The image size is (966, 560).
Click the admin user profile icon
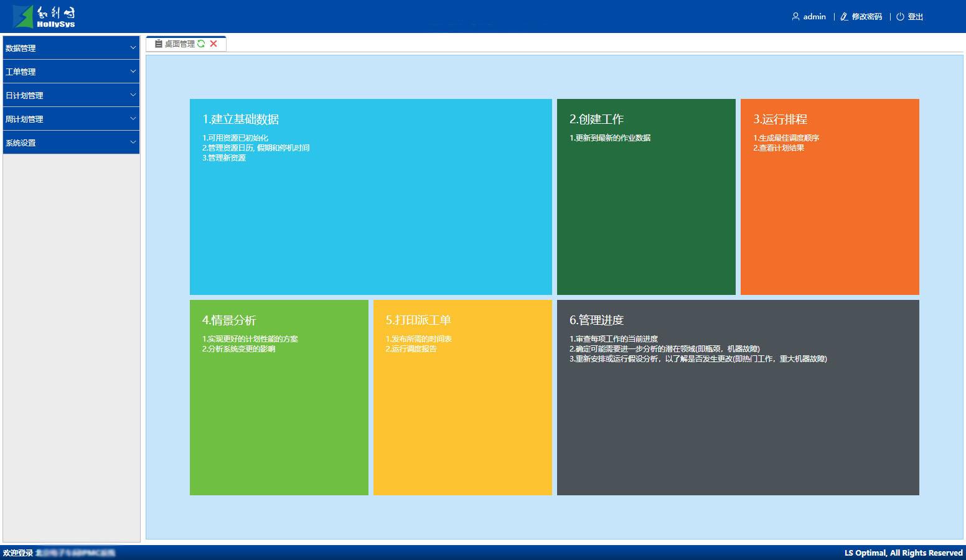[x=795, y=17]
